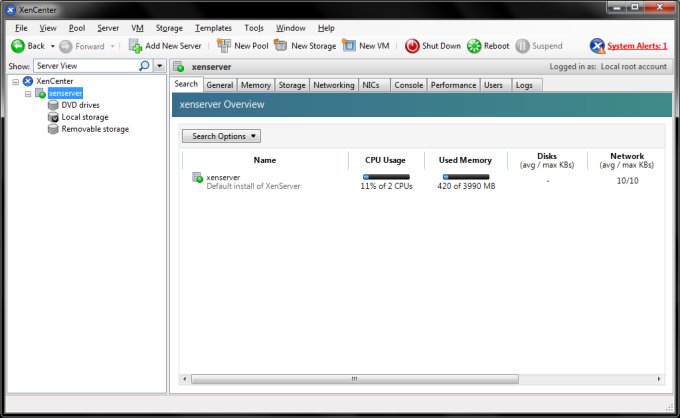Click the Add New Server icon
The width and height of the screenshot is (680, 418).
coord(135,46)
